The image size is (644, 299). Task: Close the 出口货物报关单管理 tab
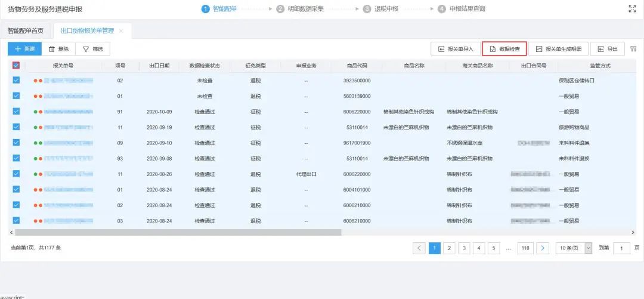click(120, 31)
